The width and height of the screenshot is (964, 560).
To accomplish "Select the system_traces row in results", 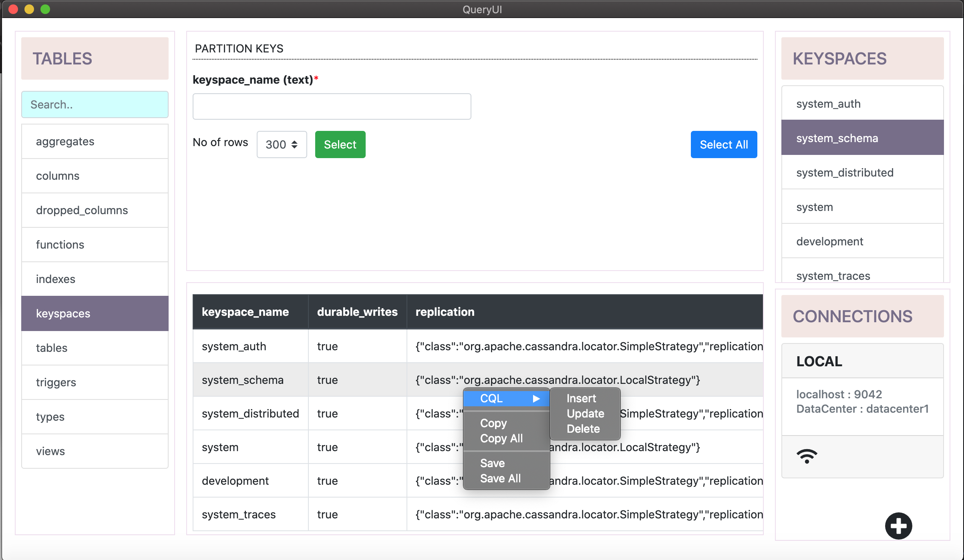I will (x=239, y=514).
